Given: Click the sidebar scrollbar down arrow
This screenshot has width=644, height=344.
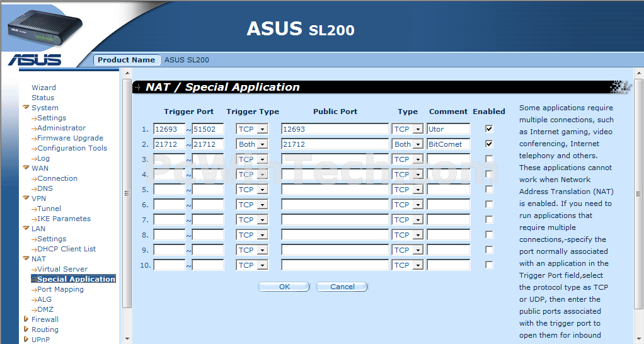Looking at the screenshot, I should [x=127, y=339].
